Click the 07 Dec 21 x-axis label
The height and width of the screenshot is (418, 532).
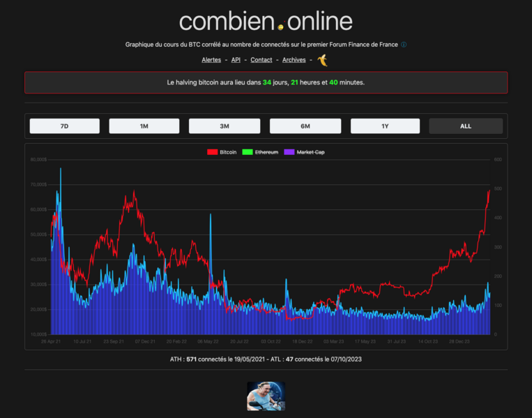[x=145, y=342]
